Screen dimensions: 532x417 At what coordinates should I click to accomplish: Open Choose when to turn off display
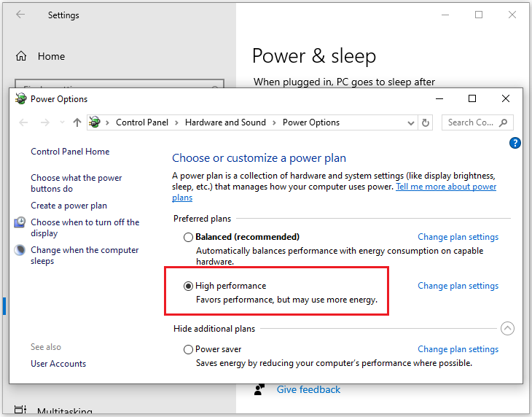coord(85,227)
